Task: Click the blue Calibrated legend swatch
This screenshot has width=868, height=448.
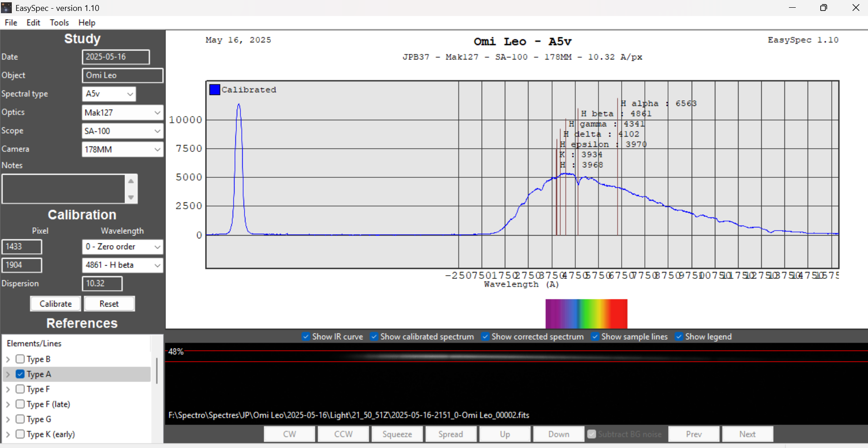Action: pyautogui.click(x=215, y=90)
